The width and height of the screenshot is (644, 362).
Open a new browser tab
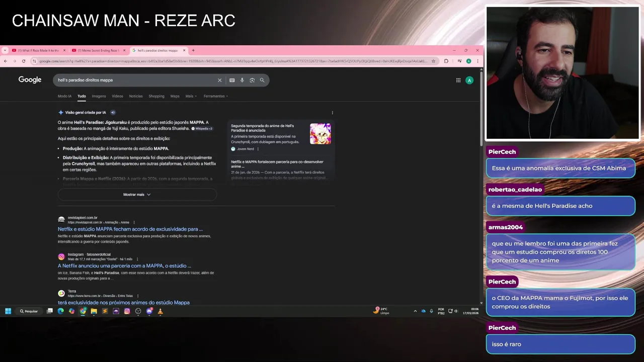pyautogui.click(x=193, y=50)
